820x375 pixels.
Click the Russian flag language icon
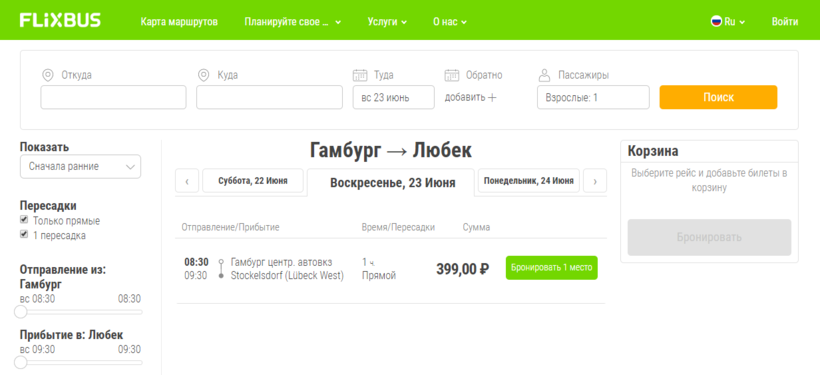[x=716, y=21]
